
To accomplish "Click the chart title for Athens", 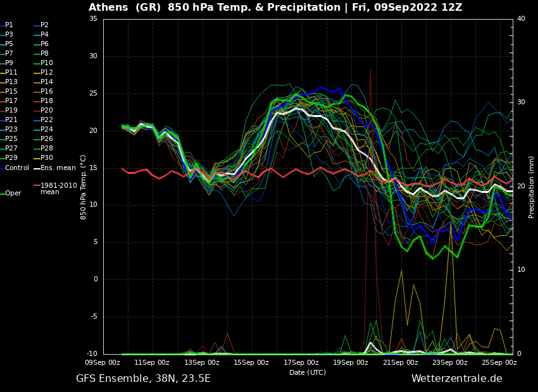I will [x=275, y=8].
